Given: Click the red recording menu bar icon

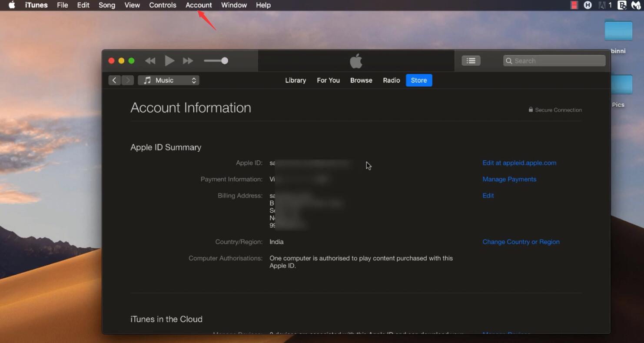Looking at the screenshot, I should [574, 5].
